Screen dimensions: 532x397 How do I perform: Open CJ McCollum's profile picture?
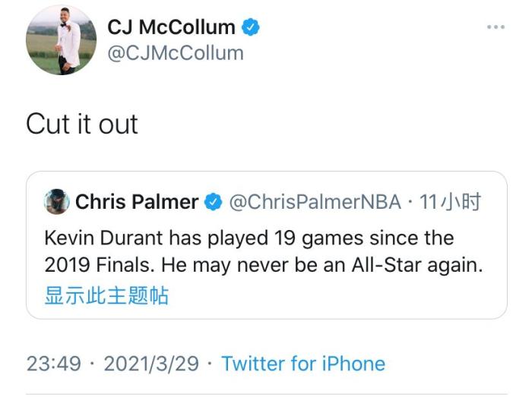61,39
